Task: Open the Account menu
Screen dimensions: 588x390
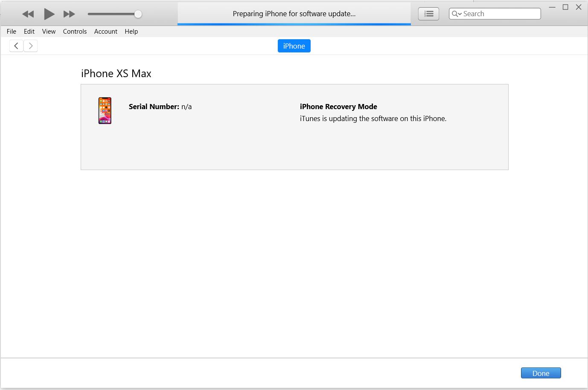Action: pos(106,32)
